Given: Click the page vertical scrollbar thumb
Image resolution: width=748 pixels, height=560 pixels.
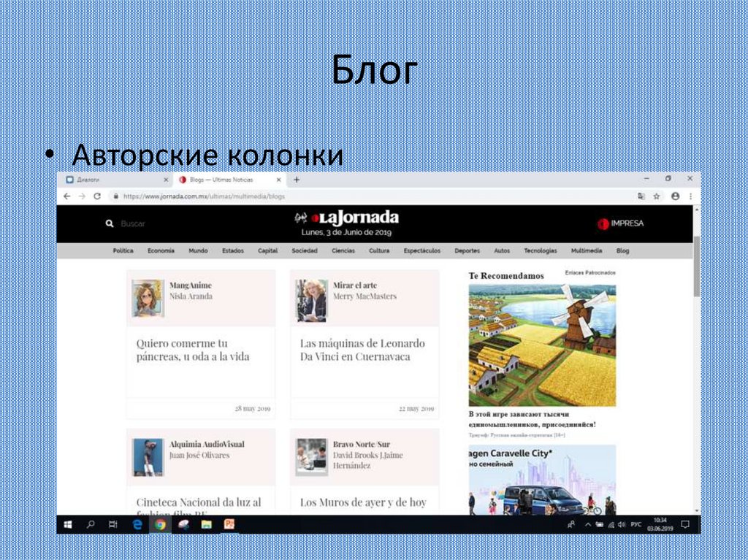Looking at the screenshot, I should pyautogui.click(x=696, y=266).
